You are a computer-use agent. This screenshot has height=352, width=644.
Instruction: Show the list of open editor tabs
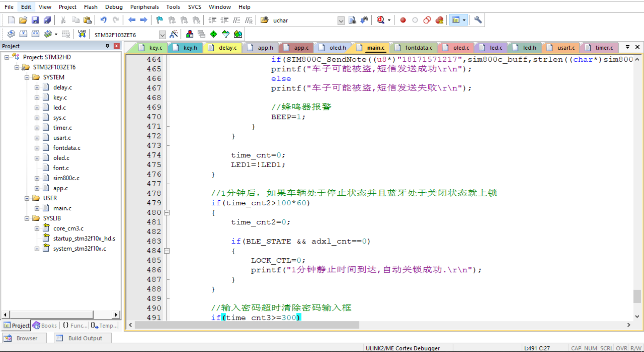pos(628,47)
